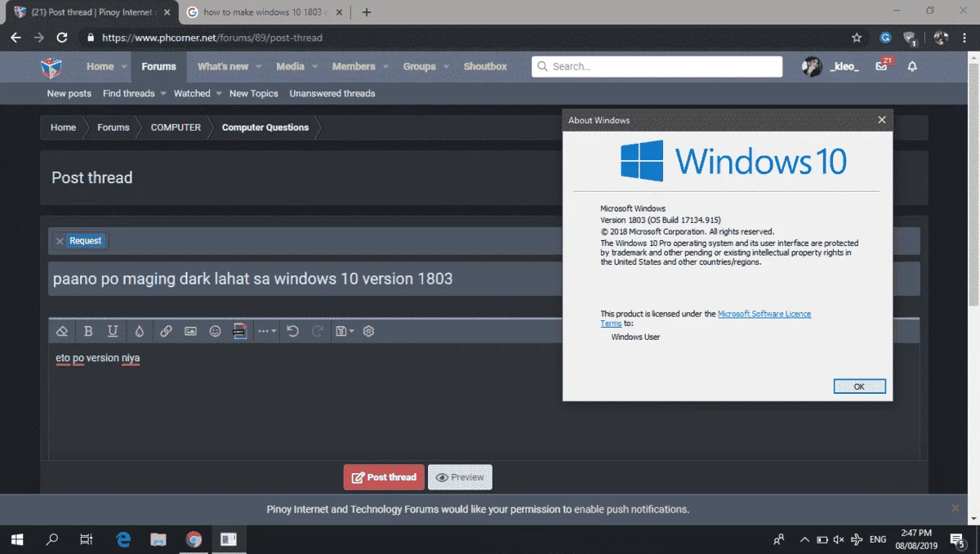The image size is (980, 554).
Task: Open the Forums navigation tab
Action: pos(158,67)
